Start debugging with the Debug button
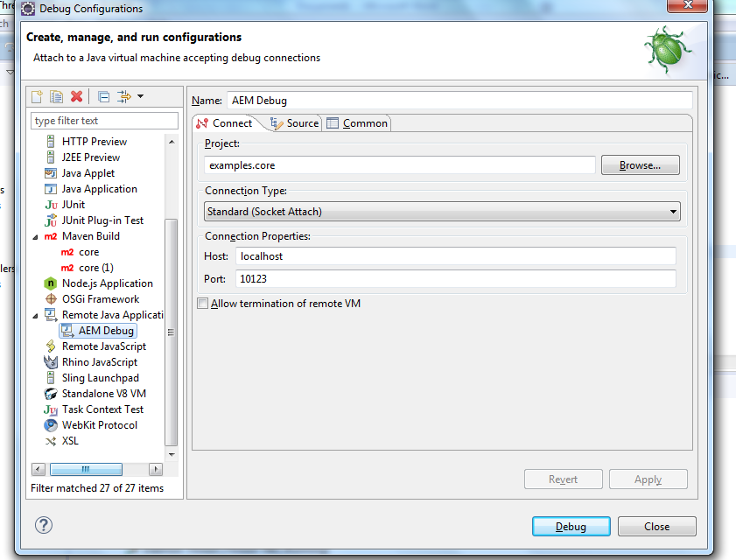736x560 pixels. tap(571, 526)
